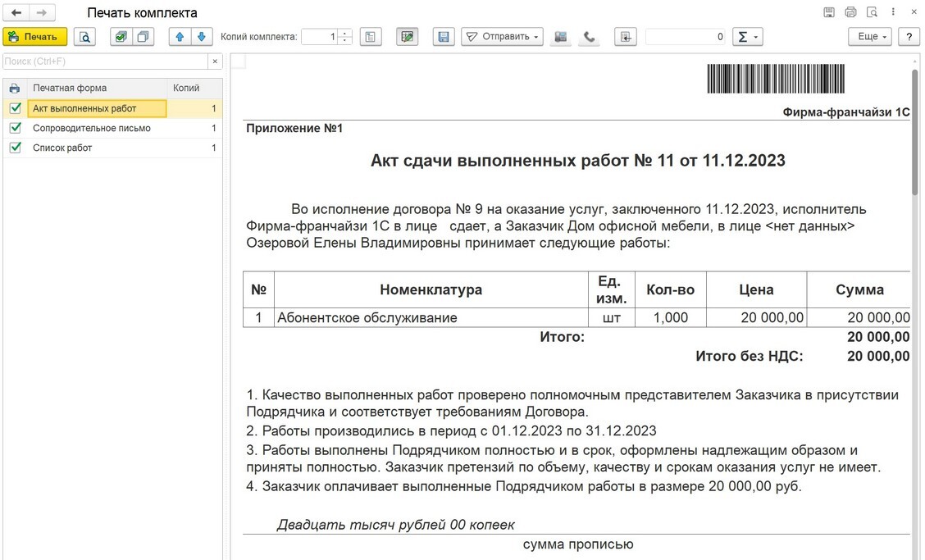The image size is (925, 560).
Task: Click the Ед. изм. cell шт
Action: coord(612,317)
